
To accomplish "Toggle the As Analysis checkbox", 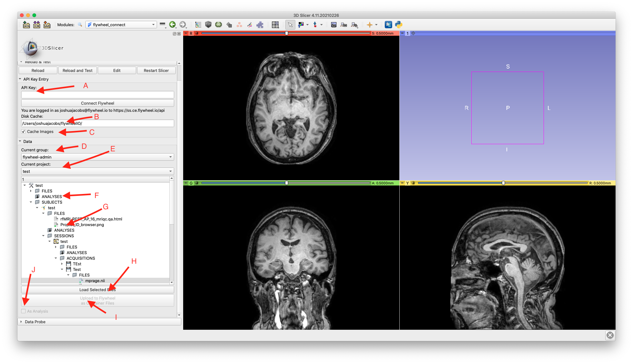I will [x=23, y=311].
